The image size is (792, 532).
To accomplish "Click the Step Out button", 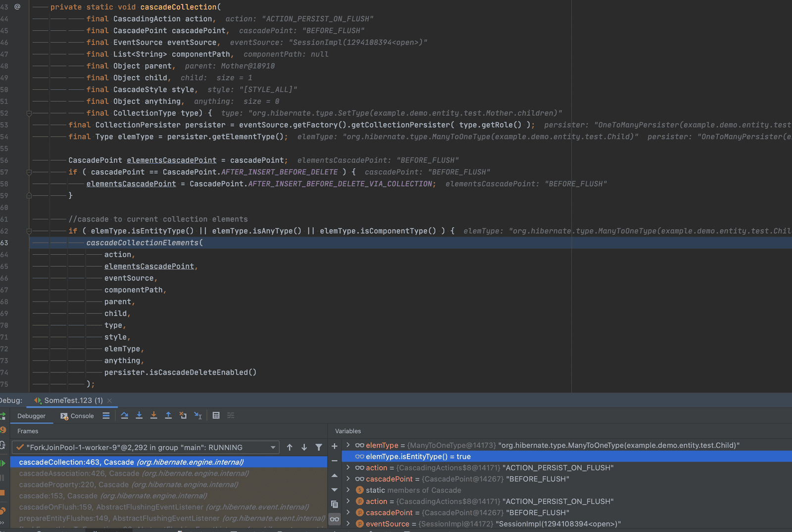I will [168, 416].
